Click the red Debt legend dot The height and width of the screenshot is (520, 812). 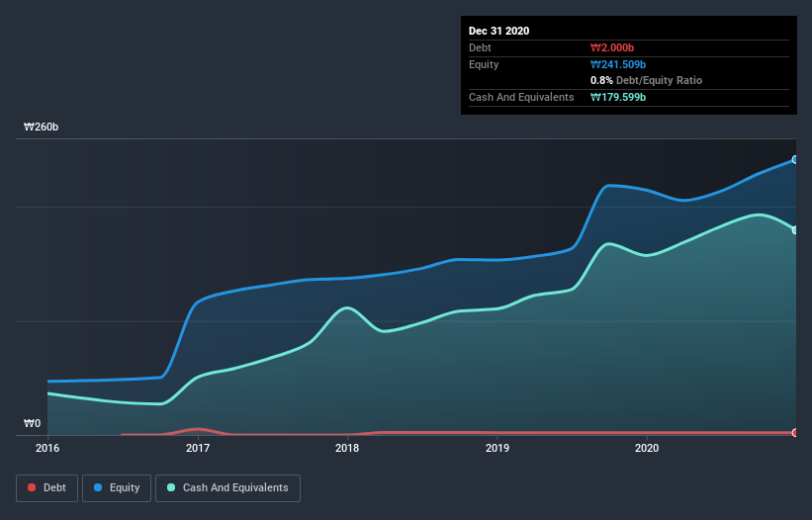pos(32,487)
